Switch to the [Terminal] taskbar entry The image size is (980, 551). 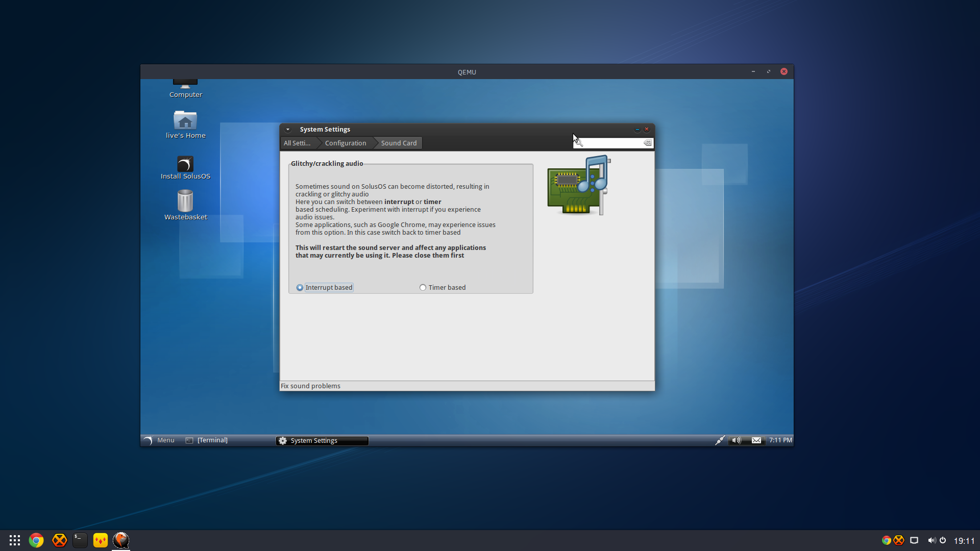click(207, 440)
